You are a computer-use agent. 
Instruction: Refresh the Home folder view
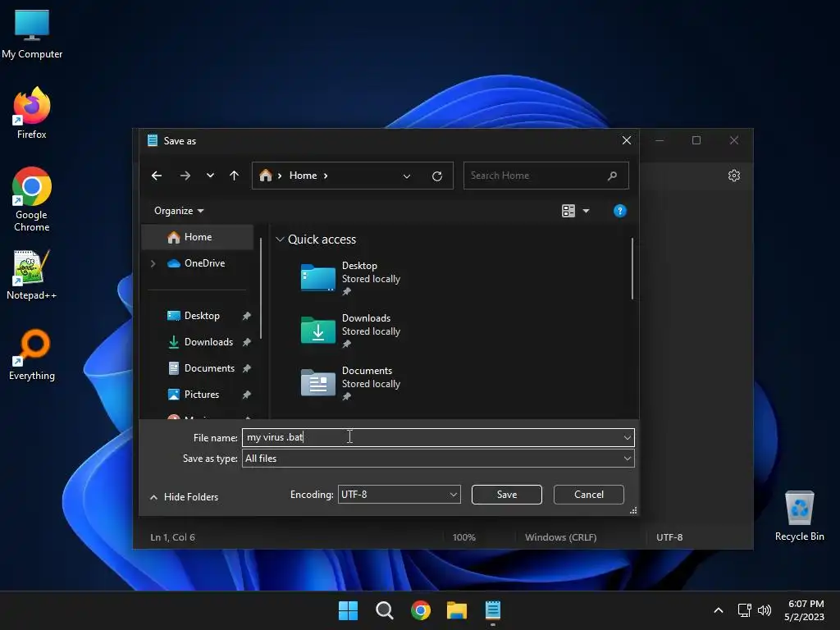click(437, 176)
